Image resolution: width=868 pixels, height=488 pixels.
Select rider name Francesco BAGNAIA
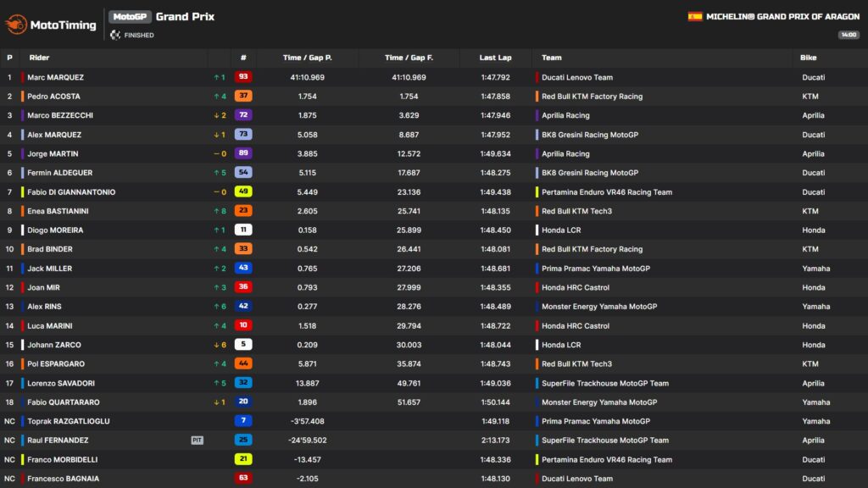[63, 479]
